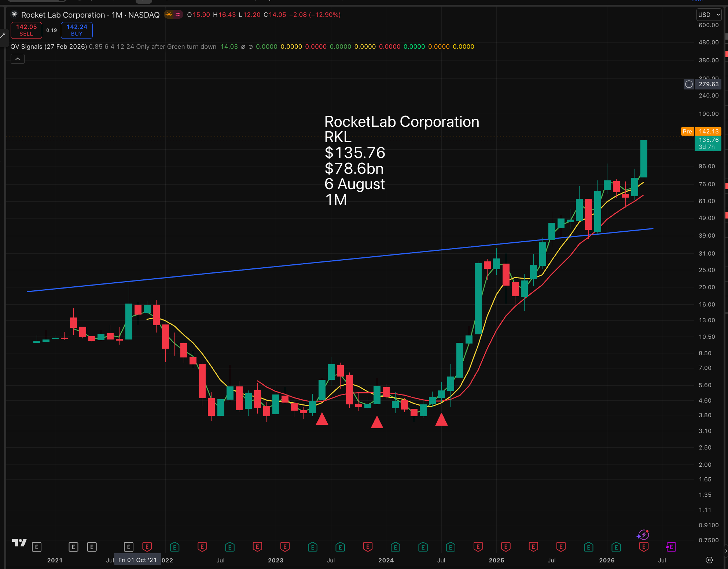Open the chart settings gear icon
Image resolution: width=728 pixels, height=569 pixels.
coord(709,560)
